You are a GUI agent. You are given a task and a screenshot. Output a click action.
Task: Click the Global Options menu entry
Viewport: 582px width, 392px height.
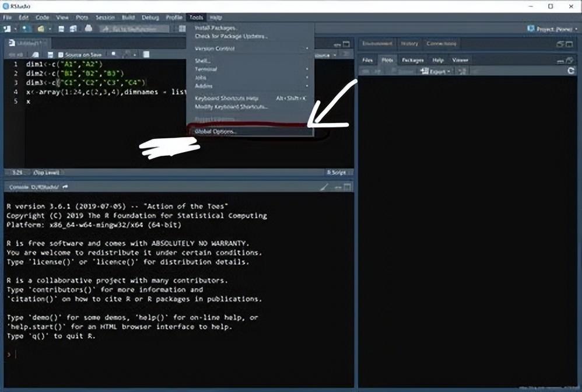click(216, 132)
